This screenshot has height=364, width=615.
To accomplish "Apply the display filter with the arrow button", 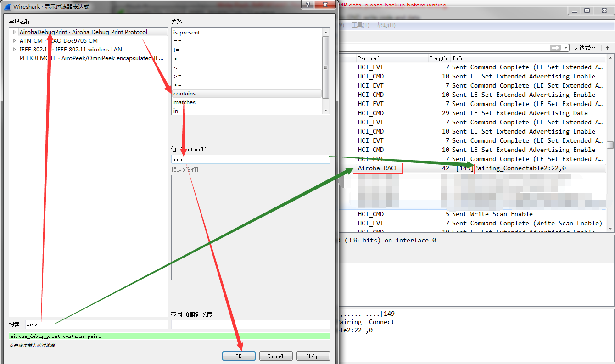I will [x=555, y=48].
